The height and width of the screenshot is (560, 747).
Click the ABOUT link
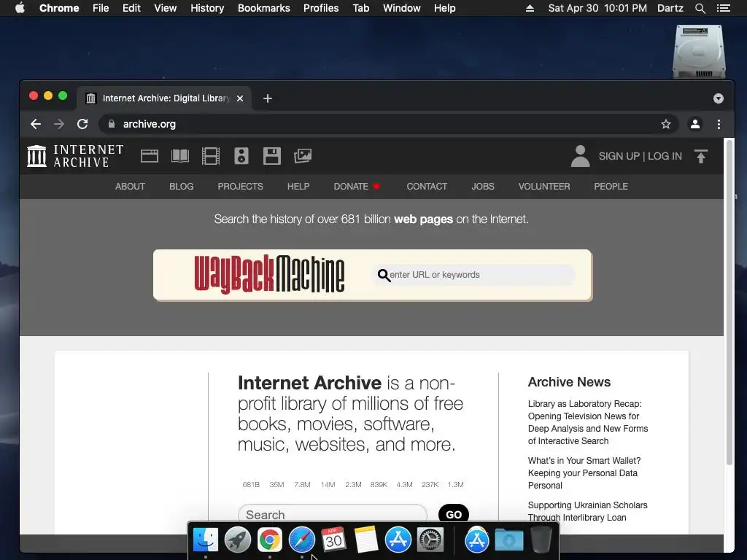[130, 187]
